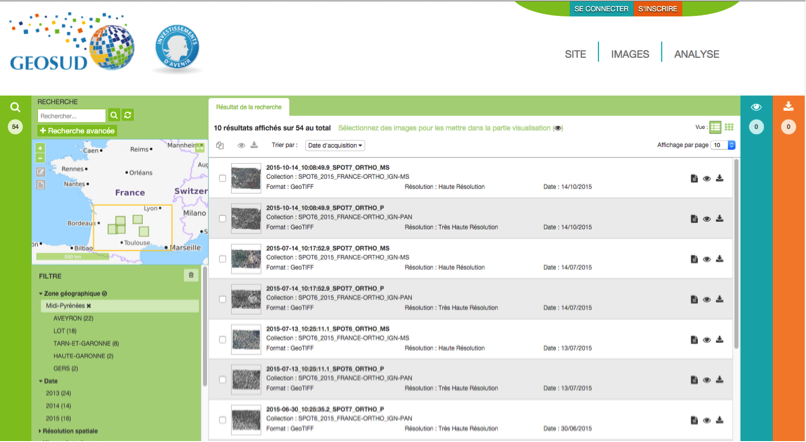Filter by GERS (2)
The width and height of the screenshot is (806, 442).
[x=66, y=368]
